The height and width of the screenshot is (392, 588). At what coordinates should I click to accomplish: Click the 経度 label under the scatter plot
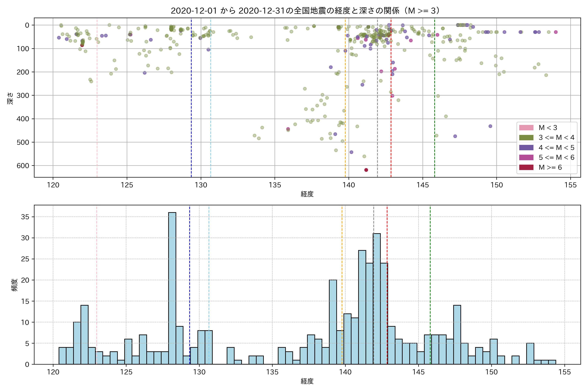click(x=307, y=194)
